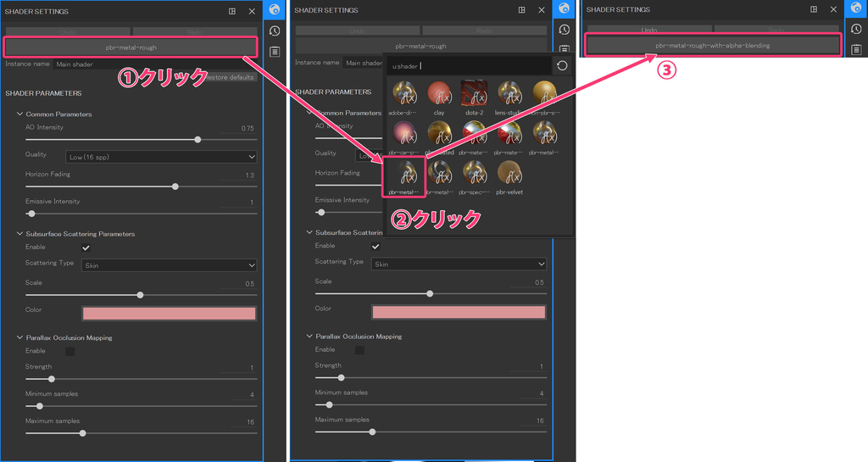Click Redo button in third panel
This screenshot has width=868, height=462.
(x=776, y=30)
